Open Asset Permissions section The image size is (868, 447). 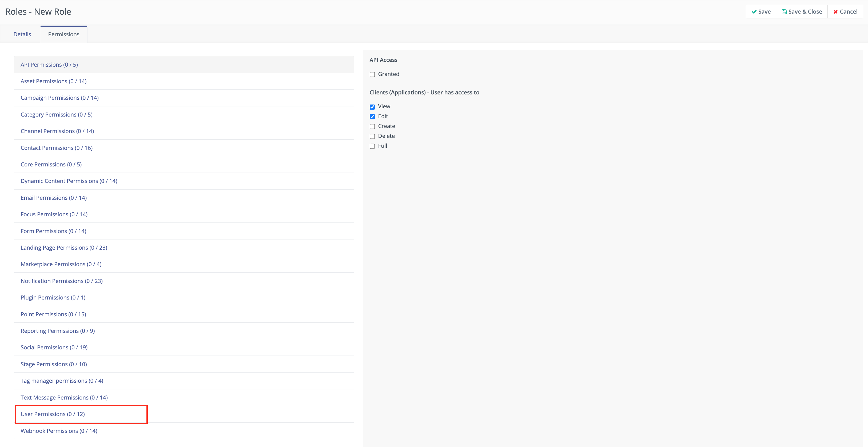pyautogui.click(x=54, y=81)
